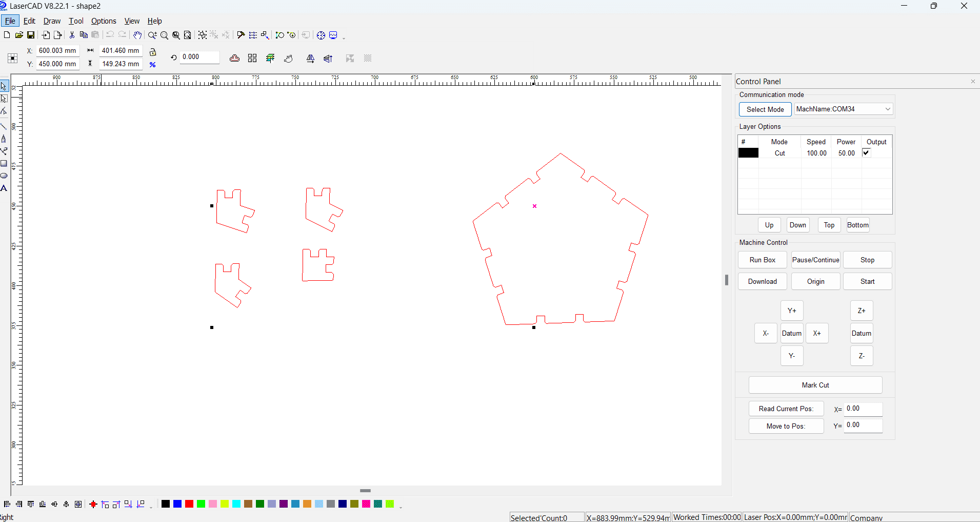Click the X position field 600.003 mm

pos(57,50)
